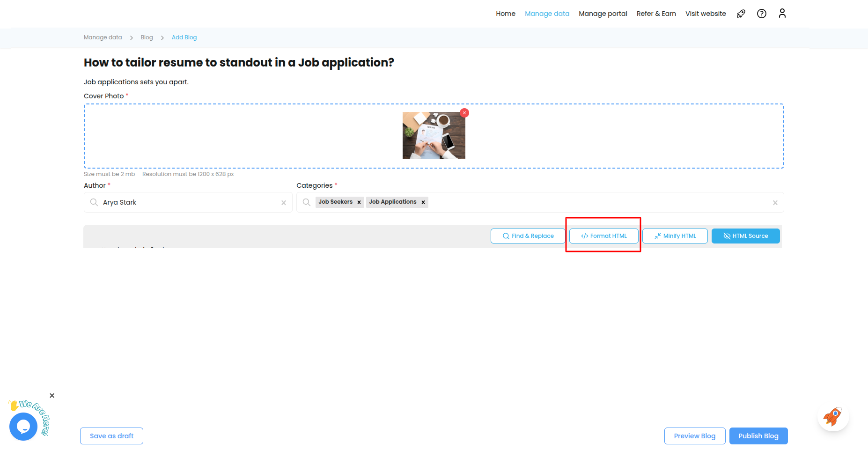The height and width of the screenshot is (450, 868).
Task: Open the Find & Replace tool
Action: tap(528, 236)
